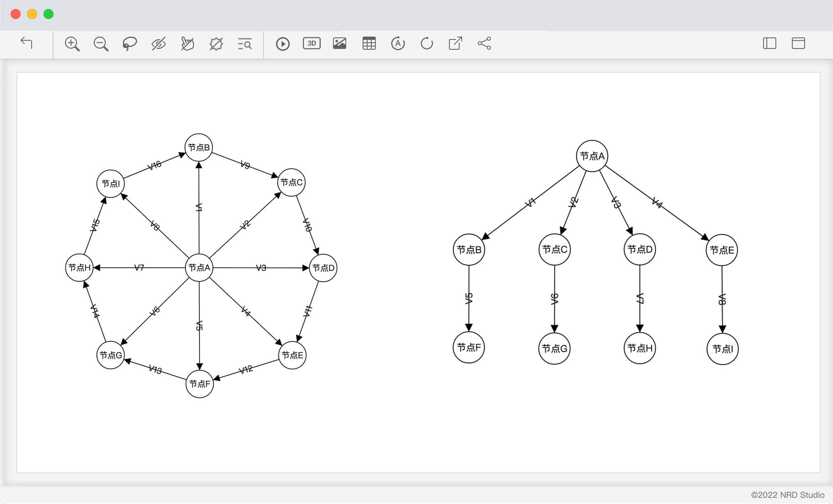Image resolution: width=833 pixels, height=504 pixels.
Task: Toggle the left sidebar panel
Action: coord(769,43)
